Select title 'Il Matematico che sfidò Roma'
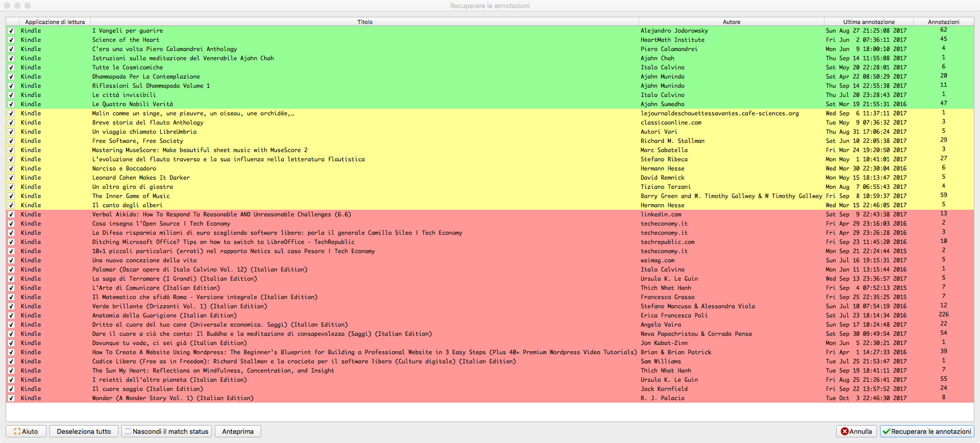Viewport: 980px width, 443px height. point(205,297)
